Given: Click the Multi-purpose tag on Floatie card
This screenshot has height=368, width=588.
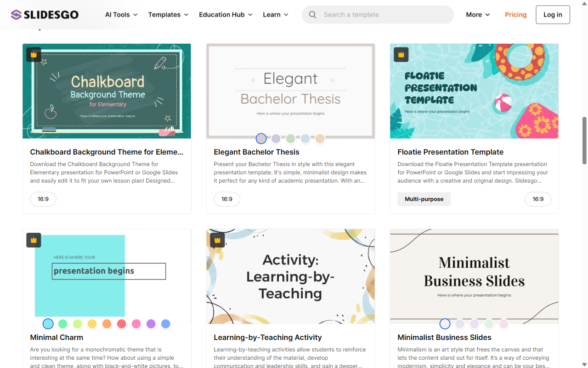Looking at the screenshot, I should [424, 199].
